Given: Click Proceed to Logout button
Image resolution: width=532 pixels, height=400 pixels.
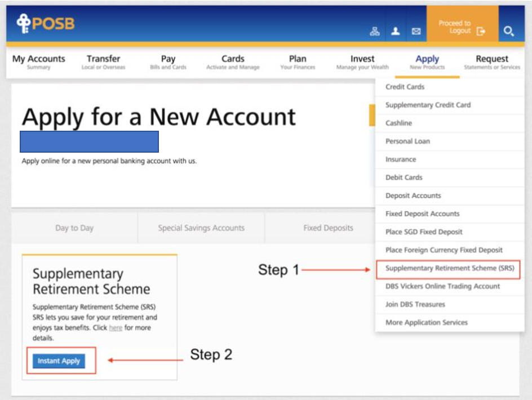Looking at the screenshot, I should (462, 24).
